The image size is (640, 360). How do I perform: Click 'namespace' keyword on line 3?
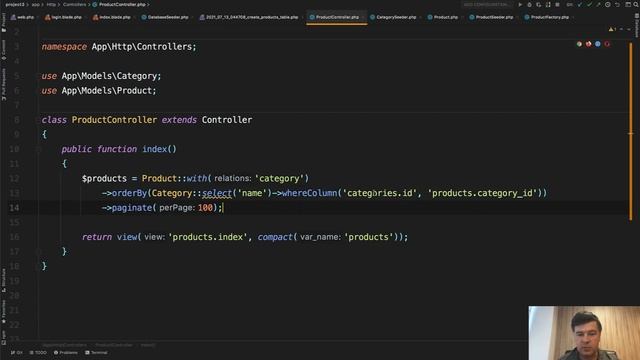(x=64, y=47)
